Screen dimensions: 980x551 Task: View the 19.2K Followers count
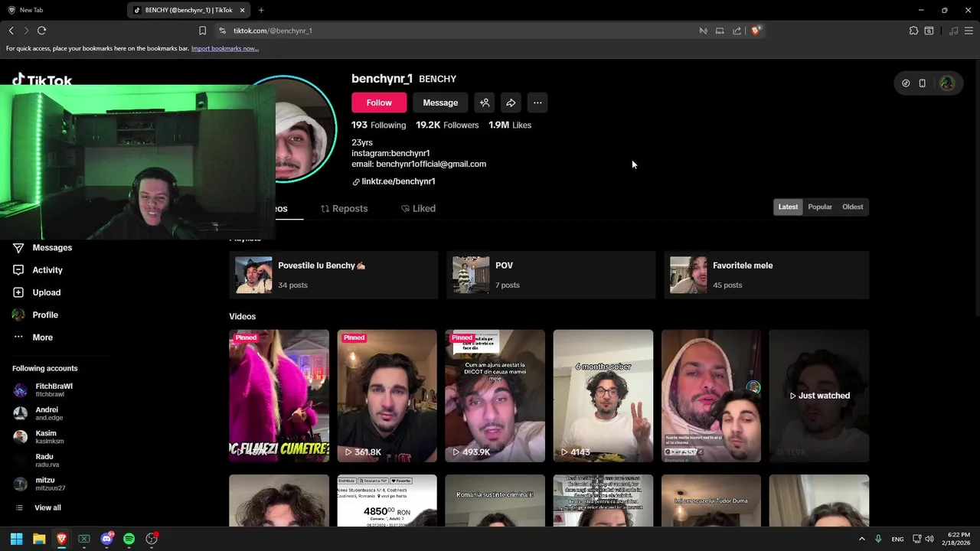(447, 125)
